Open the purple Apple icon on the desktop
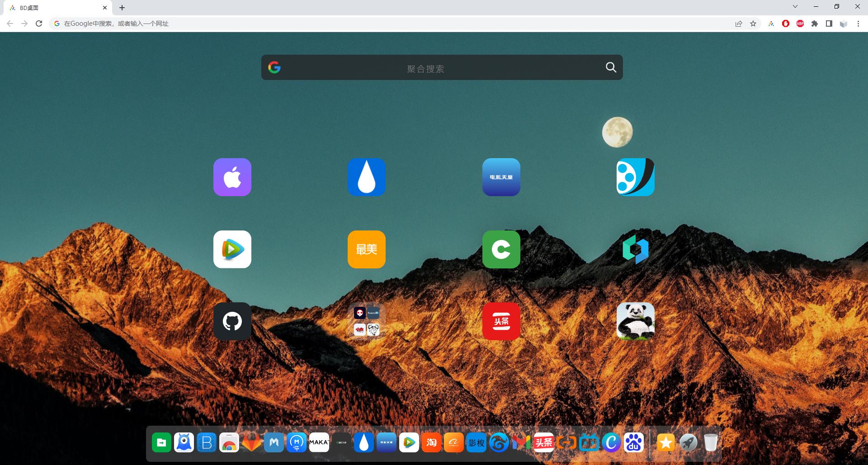The height and width of the screenshot is (465, 868). click(232, 177)
